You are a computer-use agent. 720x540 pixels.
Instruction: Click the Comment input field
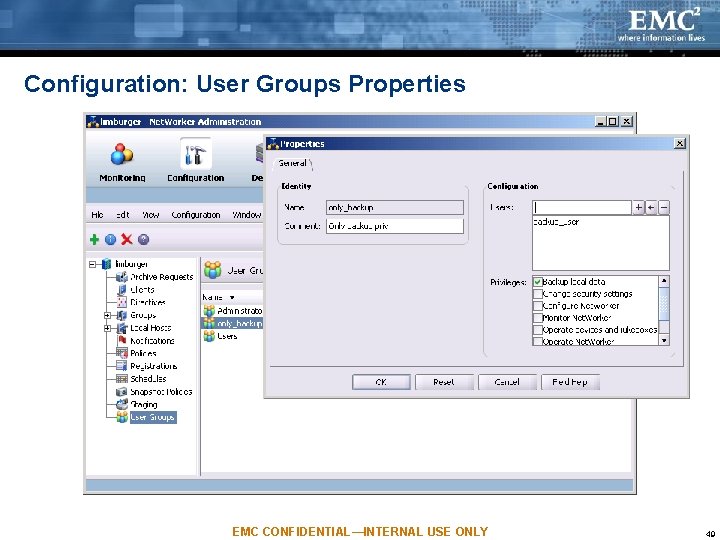click(395, 226)
